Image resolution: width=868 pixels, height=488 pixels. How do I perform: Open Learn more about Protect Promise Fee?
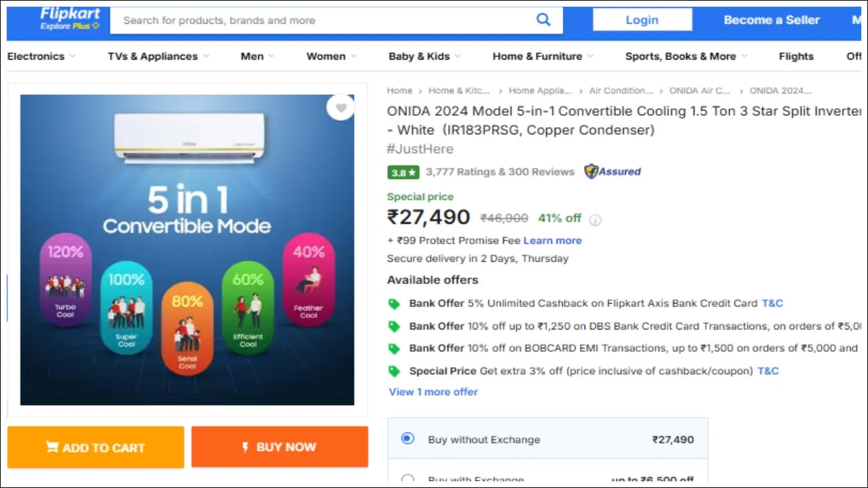(553, 241)
